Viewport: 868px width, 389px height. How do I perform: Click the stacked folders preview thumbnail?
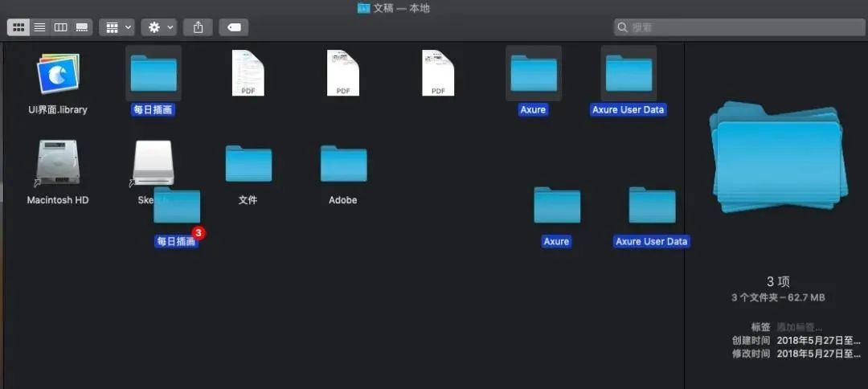click(x=776, y=158)
